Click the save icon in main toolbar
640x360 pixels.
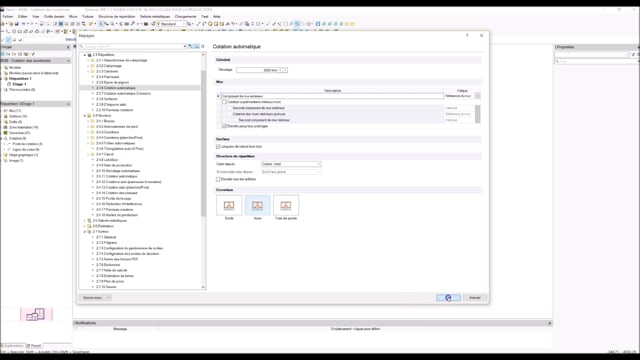click(x=16, y=24)
